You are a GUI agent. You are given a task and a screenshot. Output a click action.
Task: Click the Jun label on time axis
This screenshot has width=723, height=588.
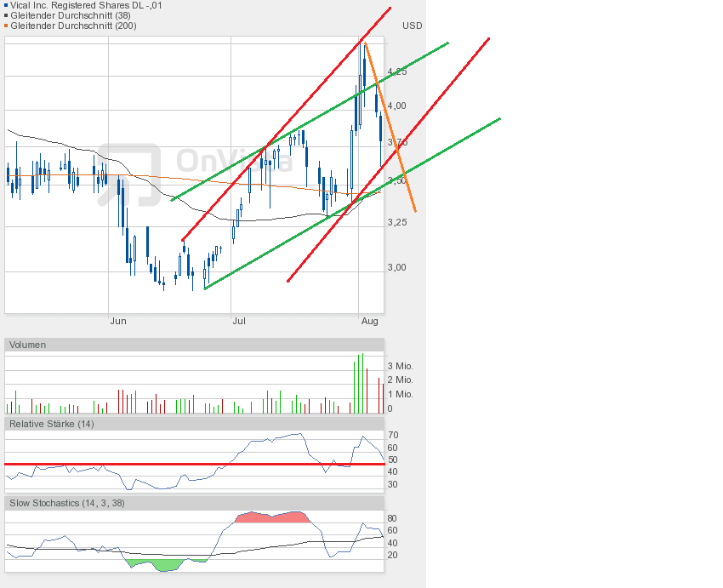(x=118, y=321)
